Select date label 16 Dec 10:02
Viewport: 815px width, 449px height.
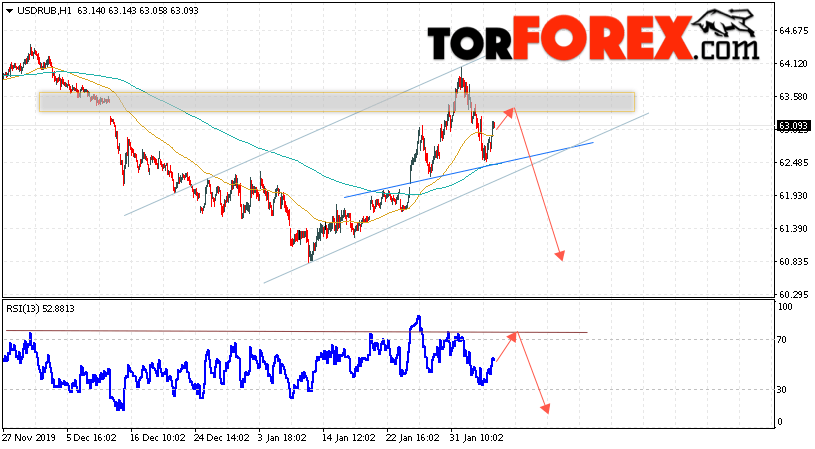pos(158,438)
